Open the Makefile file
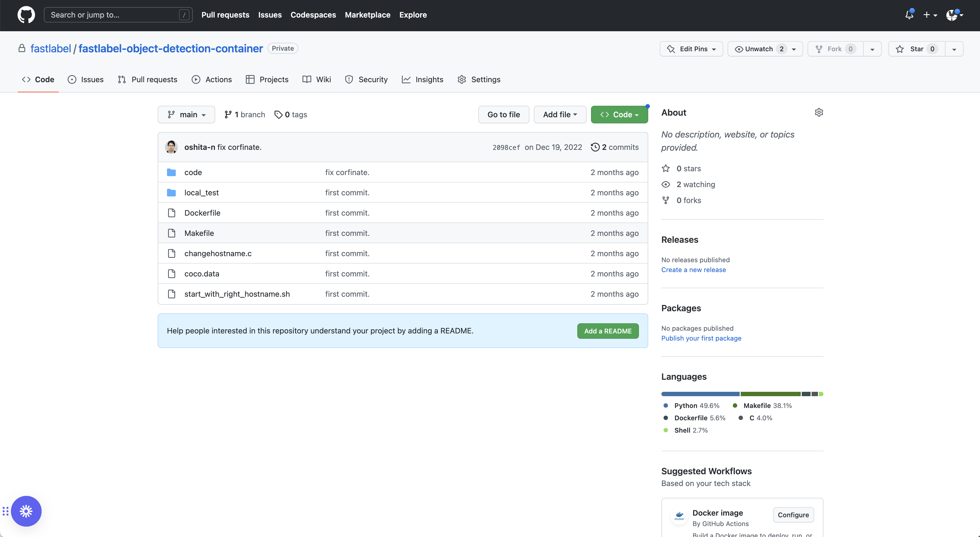The height and width of the screenshot is (537, 980). 199,233
